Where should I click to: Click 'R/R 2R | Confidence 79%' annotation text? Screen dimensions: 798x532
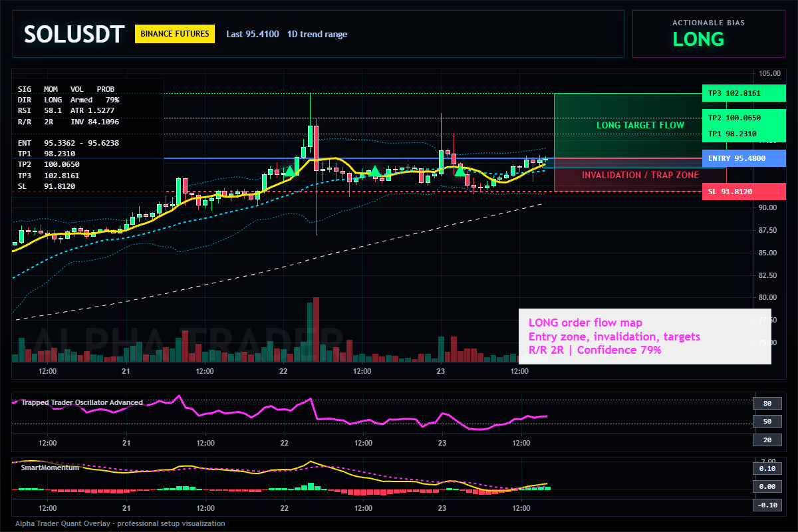(595, 350)
